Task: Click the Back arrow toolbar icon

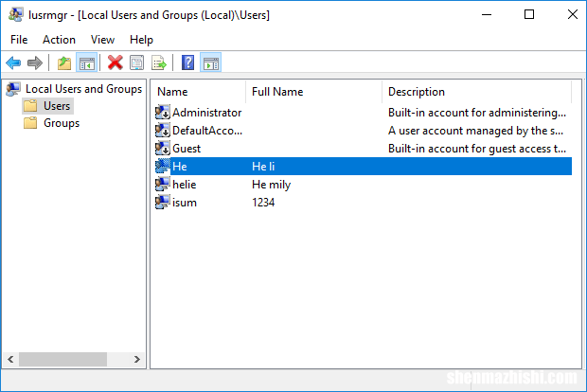Action: [13, 63]
